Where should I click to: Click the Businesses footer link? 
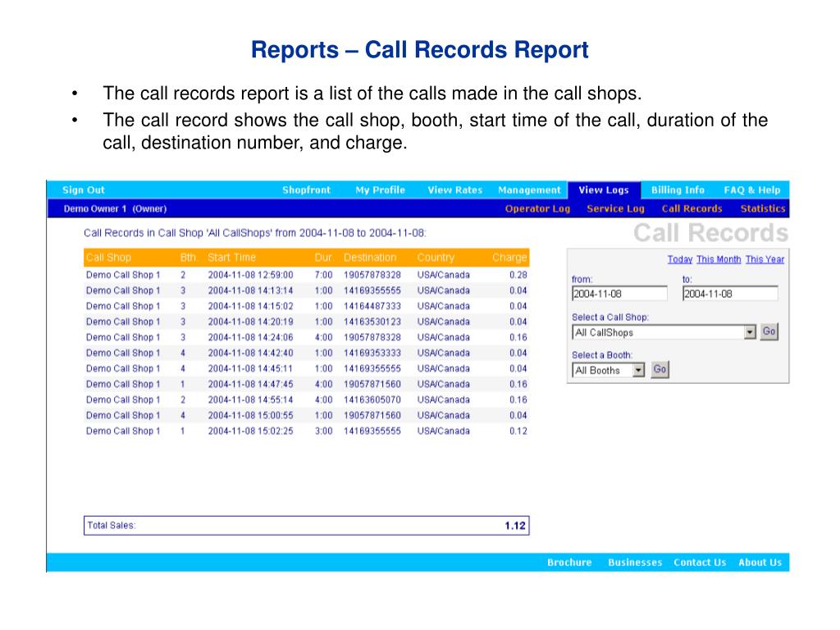pyautogui.click(x=635, y=563)
